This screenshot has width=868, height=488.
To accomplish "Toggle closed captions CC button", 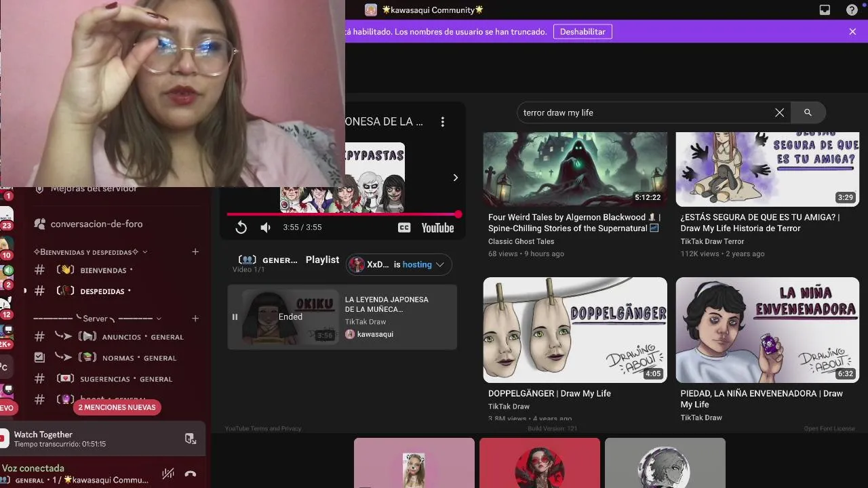I will (x=404, y=228).
